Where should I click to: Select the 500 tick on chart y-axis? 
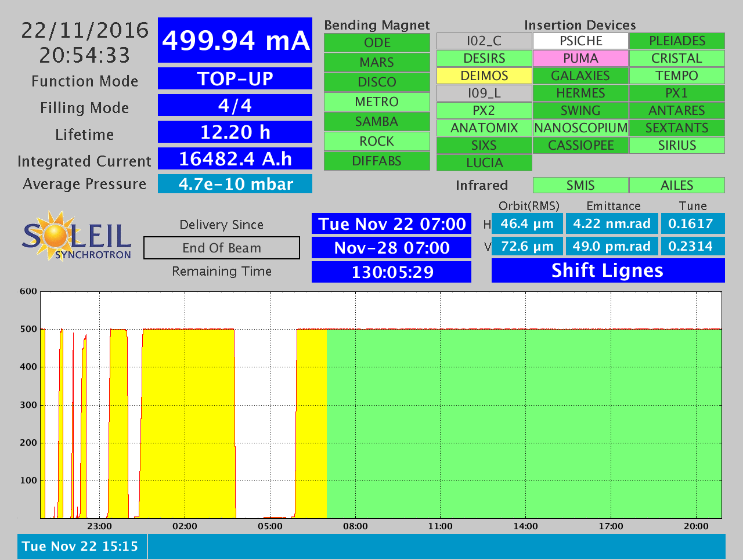(28, 329)
